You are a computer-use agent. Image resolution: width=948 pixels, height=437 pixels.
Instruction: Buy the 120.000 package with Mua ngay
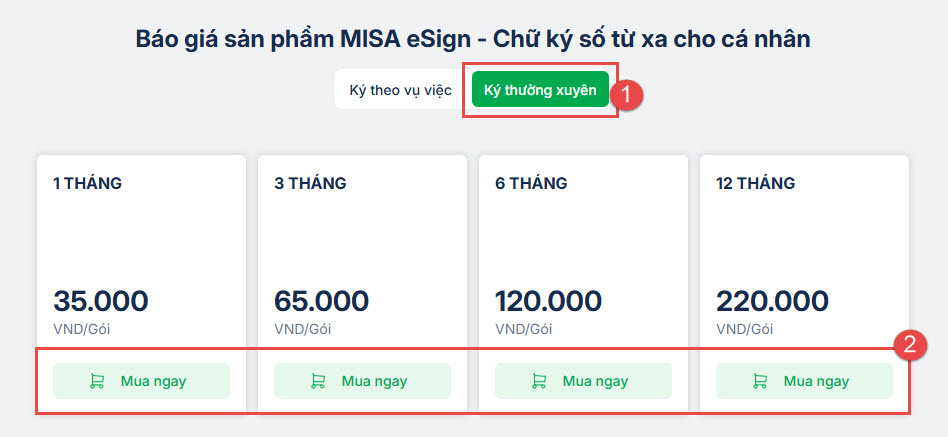(583, 381)
